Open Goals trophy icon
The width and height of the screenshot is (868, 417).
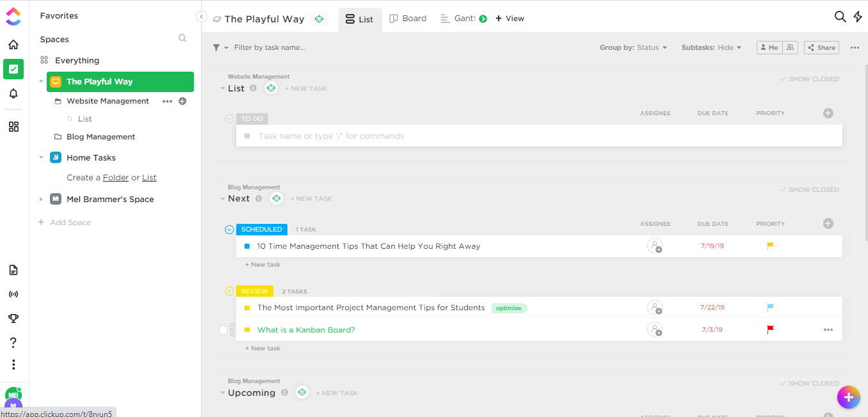pos(13,319)
